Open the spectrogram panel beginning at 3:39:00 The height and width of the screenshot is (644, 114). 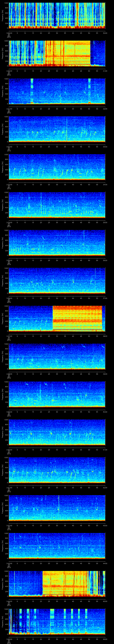(57, 394)
